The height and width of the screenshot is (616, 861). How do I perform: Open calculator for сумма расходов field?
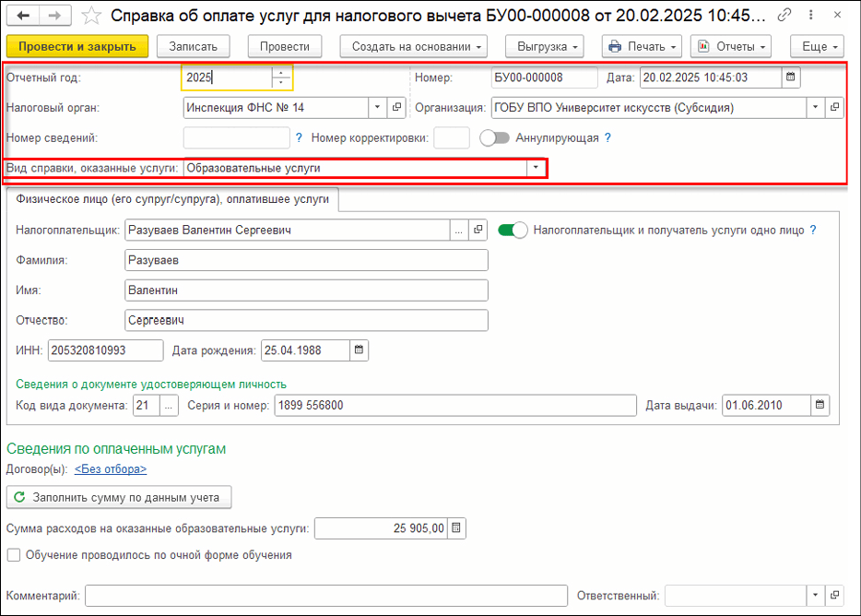coord(457,528)
